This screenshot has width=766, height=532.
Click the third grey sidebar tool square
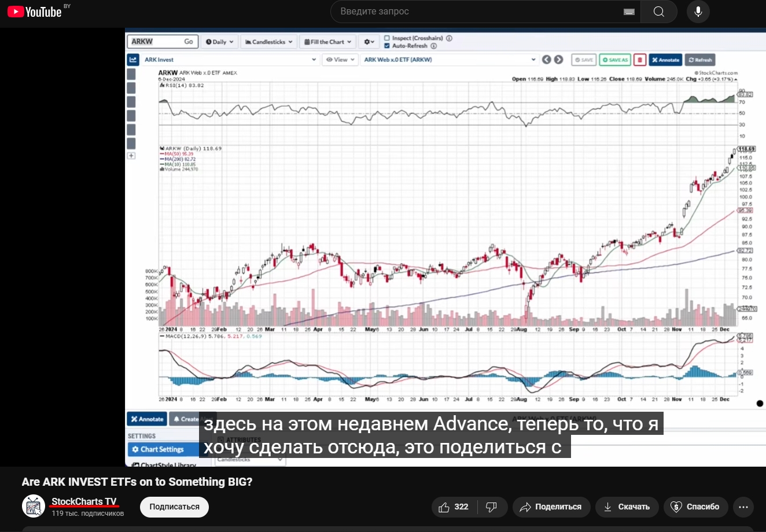pyautogui.click(x=131, y=102)
